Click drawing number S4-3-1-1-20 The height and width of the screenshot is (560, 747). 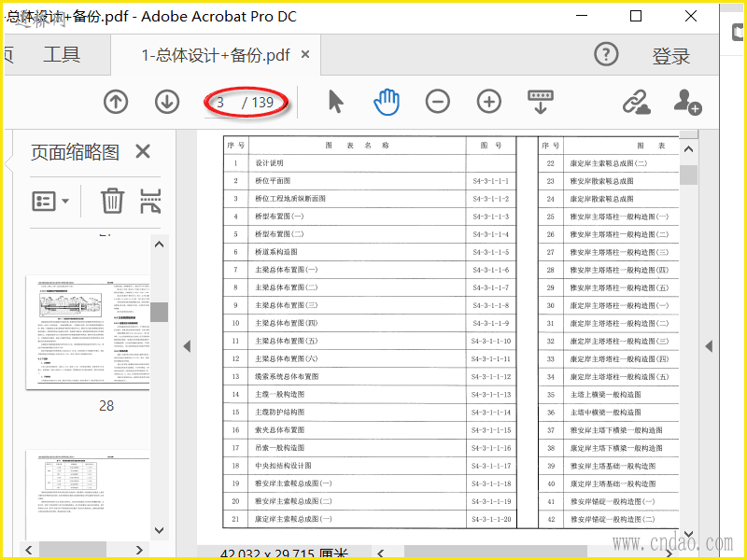tap(491, 519)
